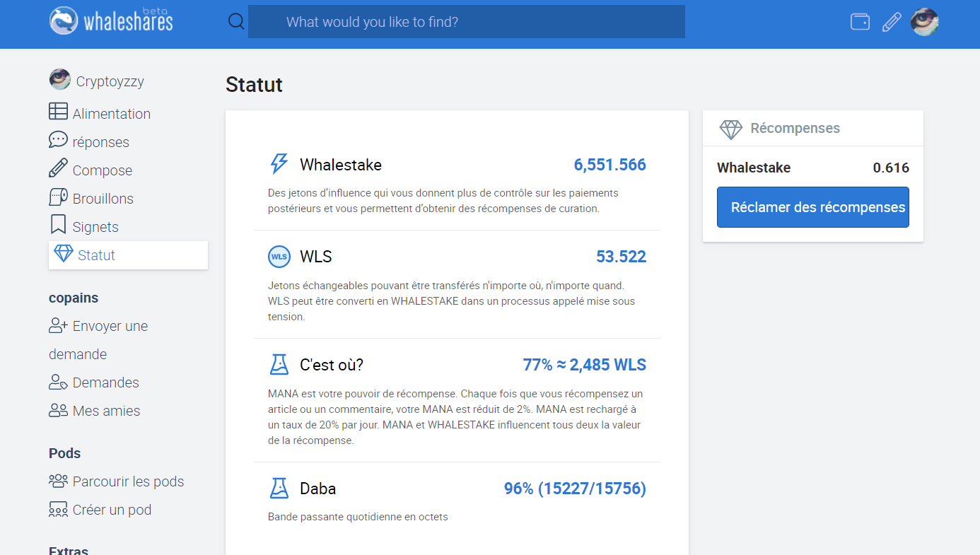Click the Récompenses diamond icon
980x555 pixels.
tap(731, 129)
